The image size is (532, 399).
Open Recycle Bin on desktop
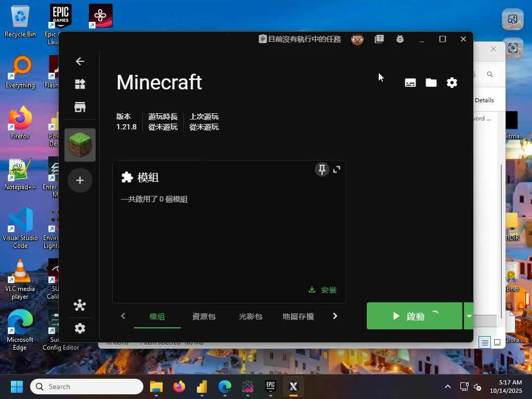pos(20,22)
